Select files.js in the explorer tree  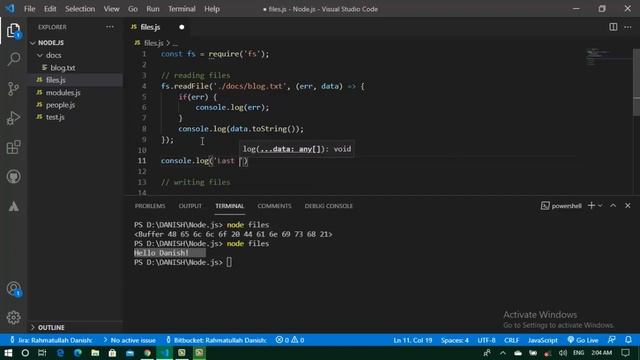coord(56,80)
